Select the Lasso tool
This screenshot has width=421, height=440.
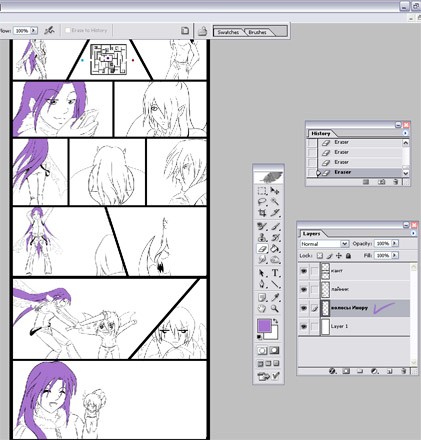[x=262, y=202]
